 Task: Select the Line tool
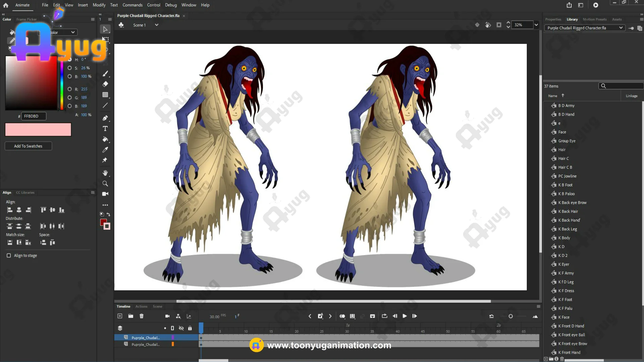pyautogui.click(x=105, y=105)
